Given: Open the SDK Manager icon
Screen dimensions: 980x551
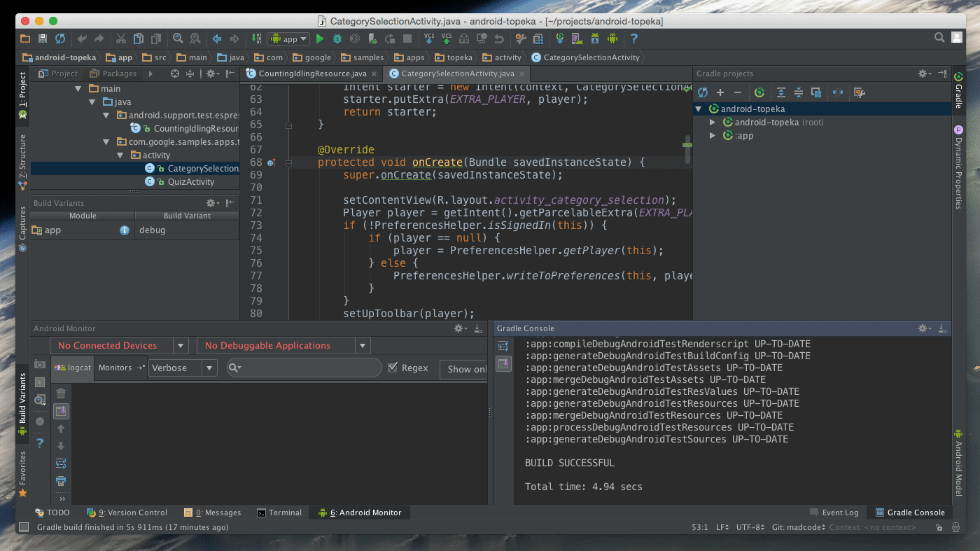Looking at the screenshot, I should pyautogui.click(x=595, y=39).
